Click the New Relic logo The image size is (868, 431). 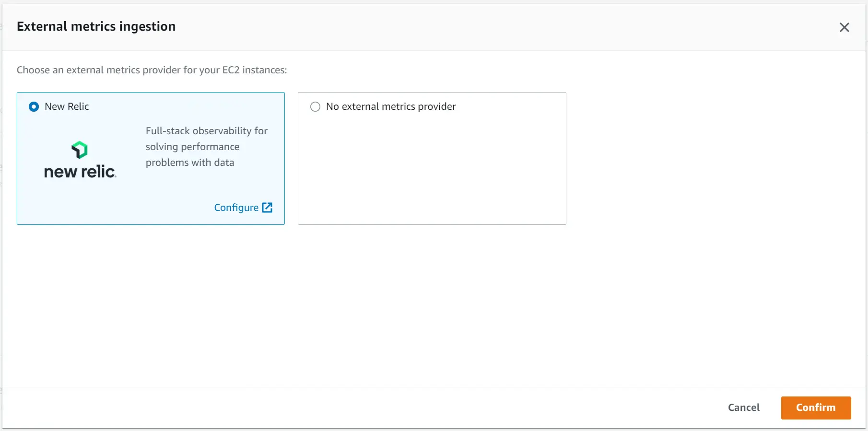pos(80,159)
